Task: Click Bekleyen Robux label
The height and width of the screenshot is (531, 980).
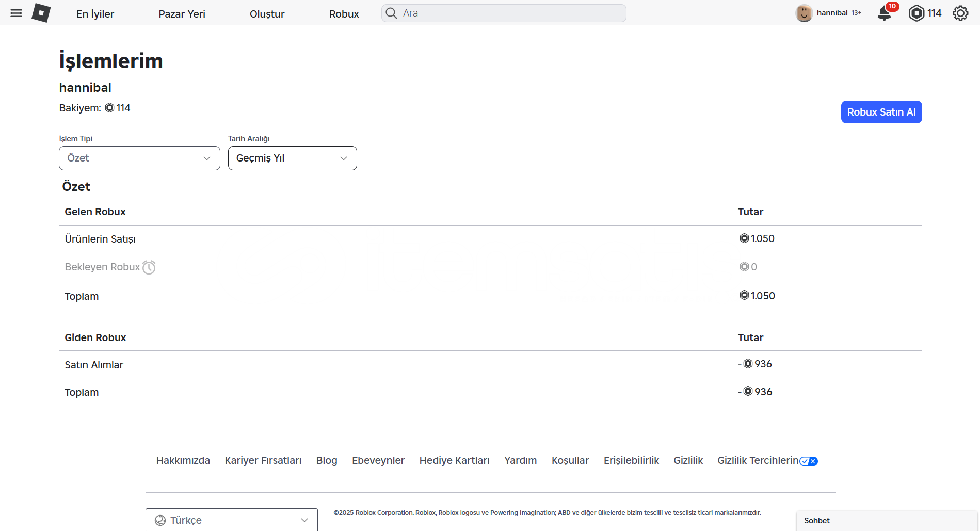Action: pos(102,267)
